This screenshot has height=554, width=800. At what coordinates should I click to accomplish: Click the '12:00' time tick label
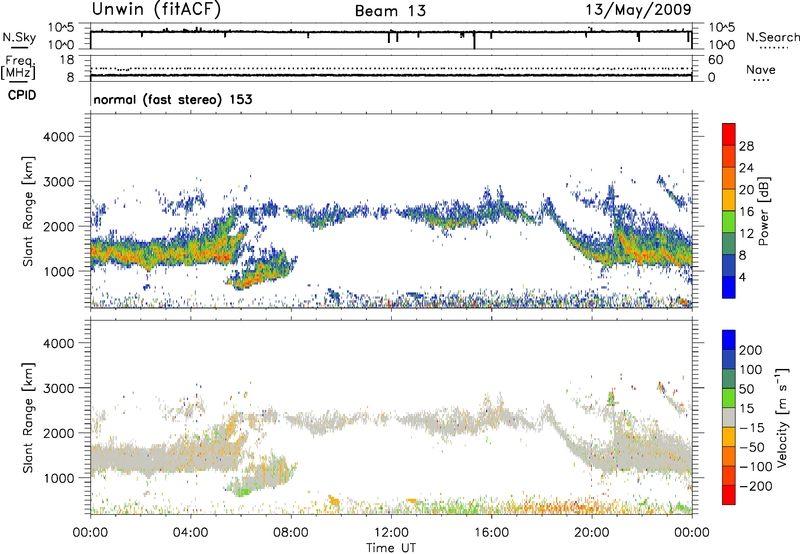point(391,533)
